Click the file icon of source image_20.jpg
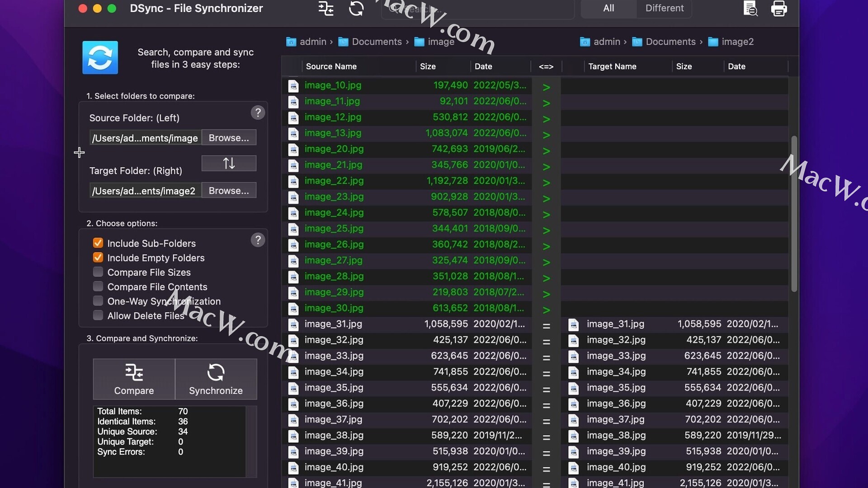Image resolution: width=868 pixels, height=488 pixels. tap(293, 150)
